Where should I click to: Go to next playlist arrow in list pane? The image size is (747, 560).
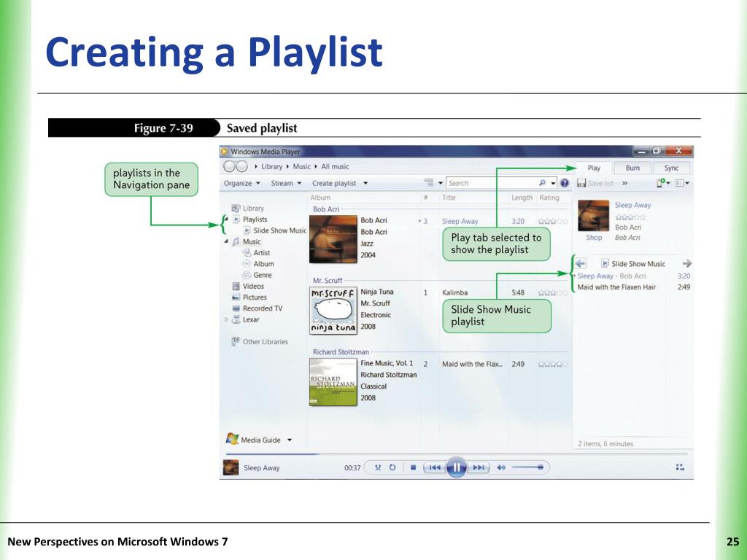point(686,263)
